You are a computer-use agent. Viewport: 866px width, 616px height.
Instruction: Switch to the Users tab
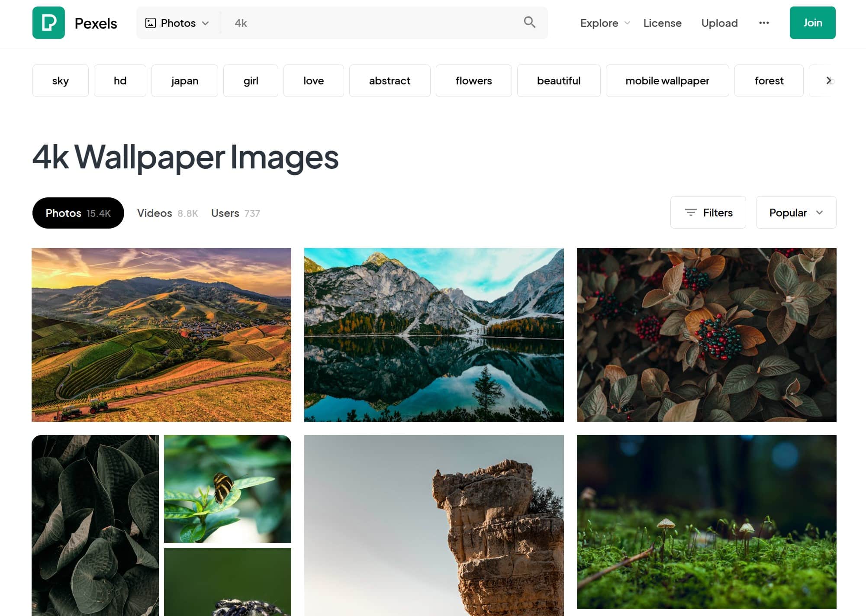tap(235, 213)
